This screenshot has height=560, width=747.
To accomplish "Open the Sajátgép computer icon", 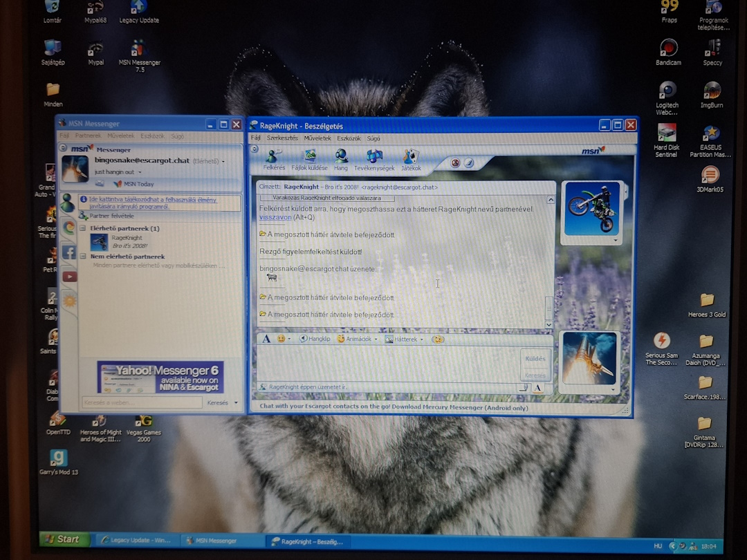I will tap(53, 53).
